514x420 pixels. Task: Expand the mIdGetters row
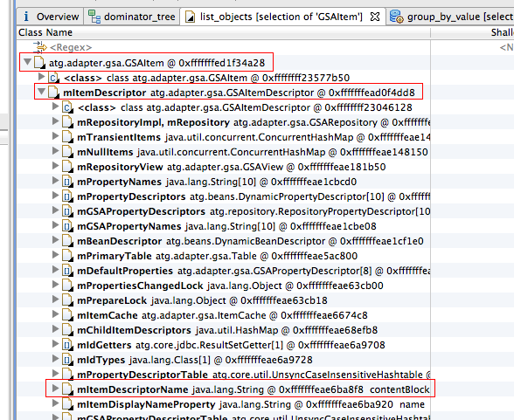[x=55, y=344]
